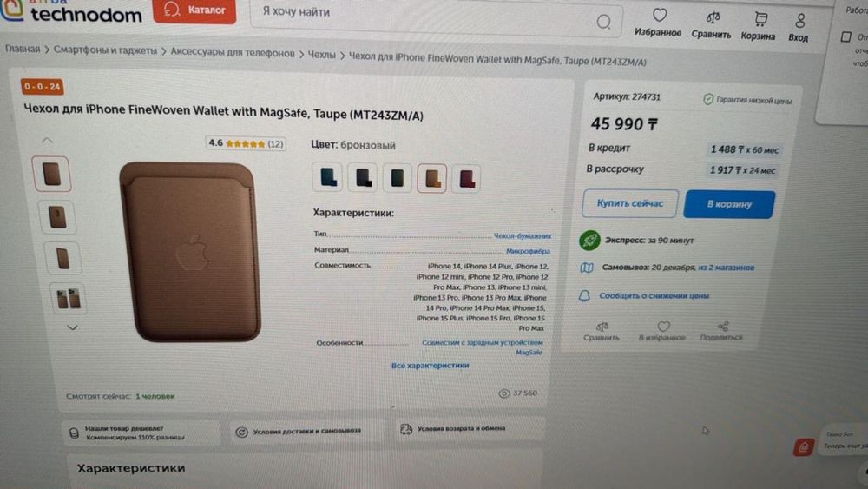Expand Все характеристики link
This screenshot has height=489, width=868.
431,366
